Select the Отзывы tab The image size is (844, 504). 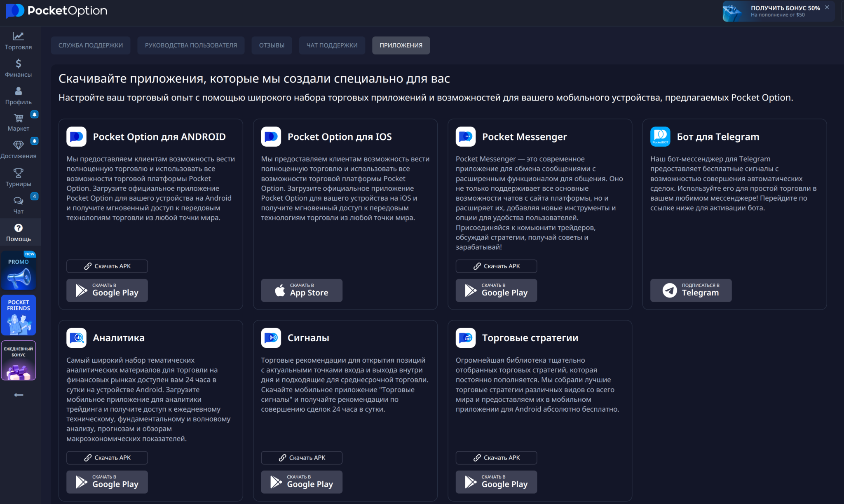[272, 45]
